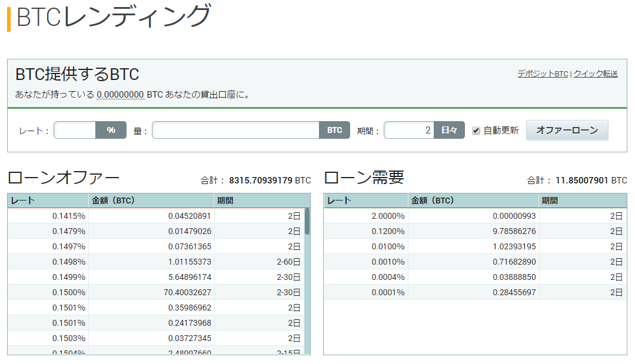Image resolution: width=635 pixels, height=364 pixels.
Task: Select the 0.1200% demand with 9.78586276 BTC
Action: click(474, 231)
